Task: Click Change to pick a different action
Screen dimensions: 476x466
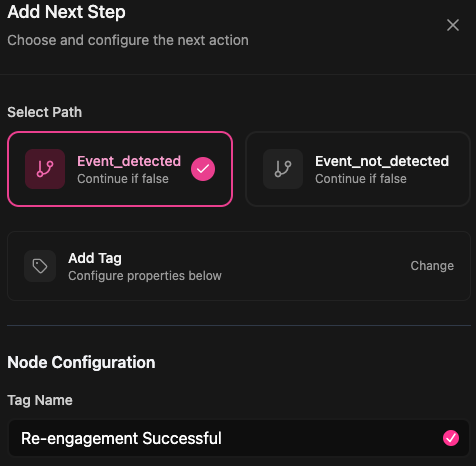Action: (x=432, y=266)
